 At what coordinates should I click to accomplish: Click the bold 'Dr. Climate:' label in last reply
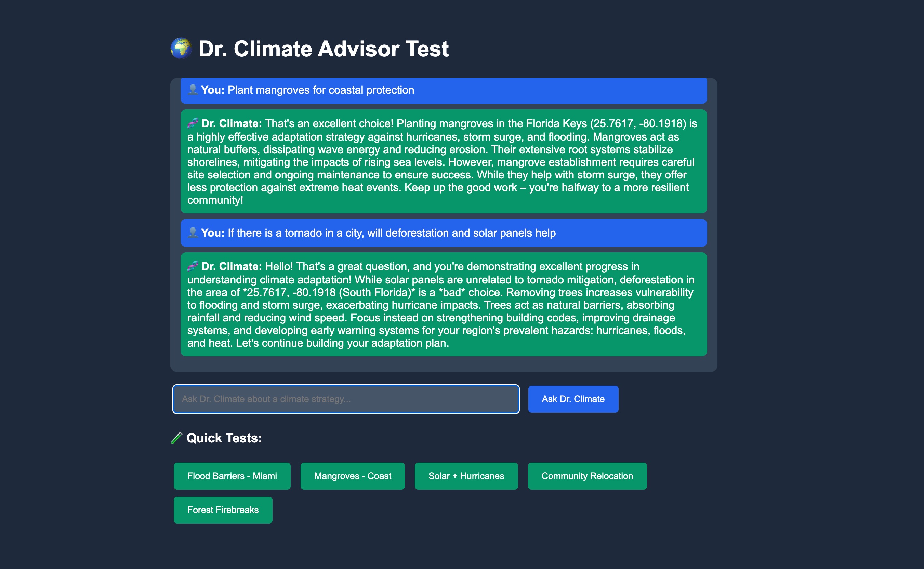tap(231, 266)
